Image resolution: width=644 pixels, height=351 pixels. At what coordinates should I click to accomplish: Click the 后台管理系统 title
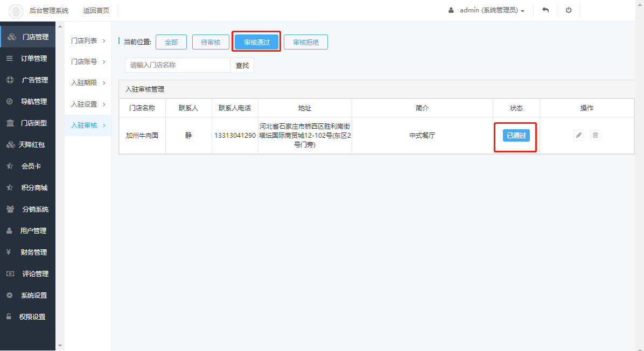(x=49, y=10)
